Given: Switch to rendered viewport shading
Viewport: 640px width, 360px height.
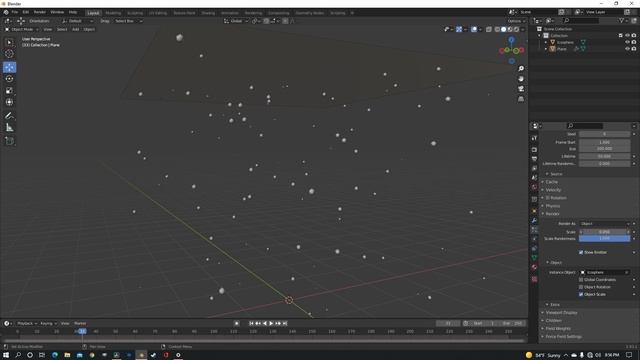Looking at the screenshot, I should coord(516,29).
